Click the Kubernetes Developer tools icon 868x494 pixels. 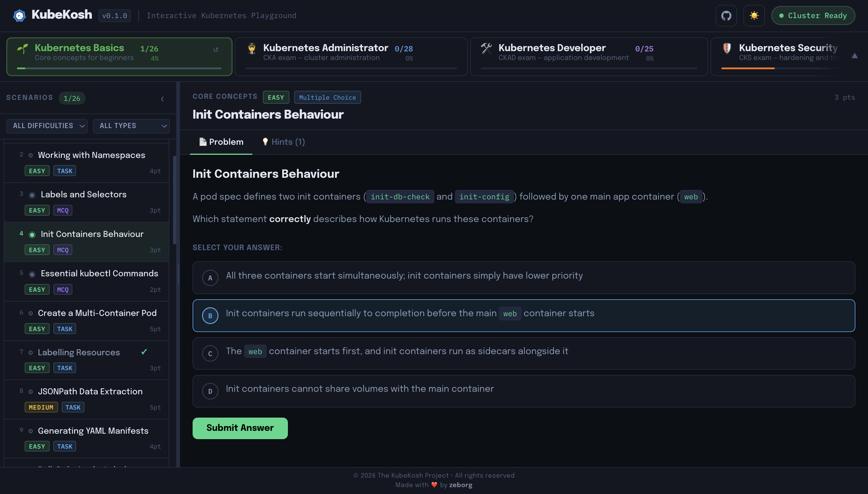[x=487, y=49]
